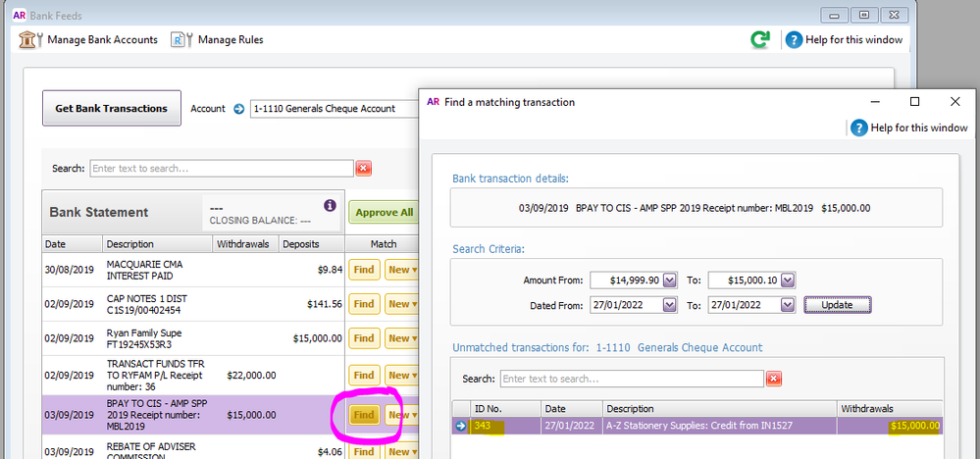Click the Account blue arrow icon
This screenshot has height=459, width=980.
point(238,109)
